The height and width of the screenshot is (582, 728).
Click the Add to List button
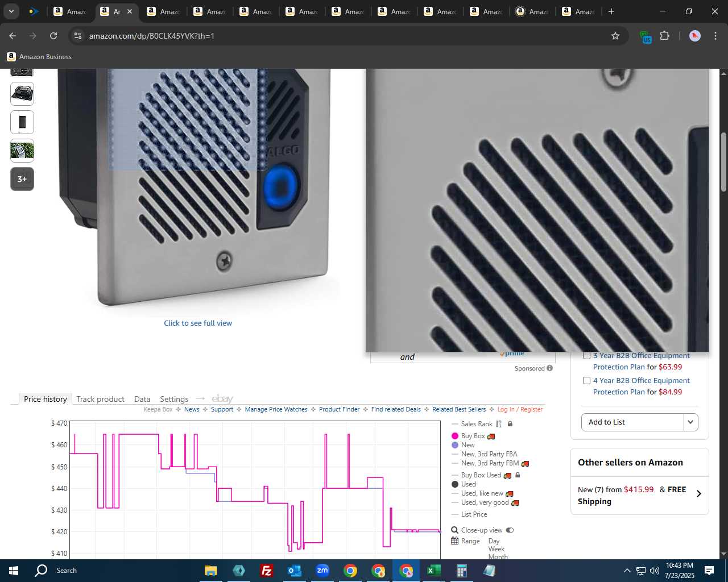click(632, 422)
